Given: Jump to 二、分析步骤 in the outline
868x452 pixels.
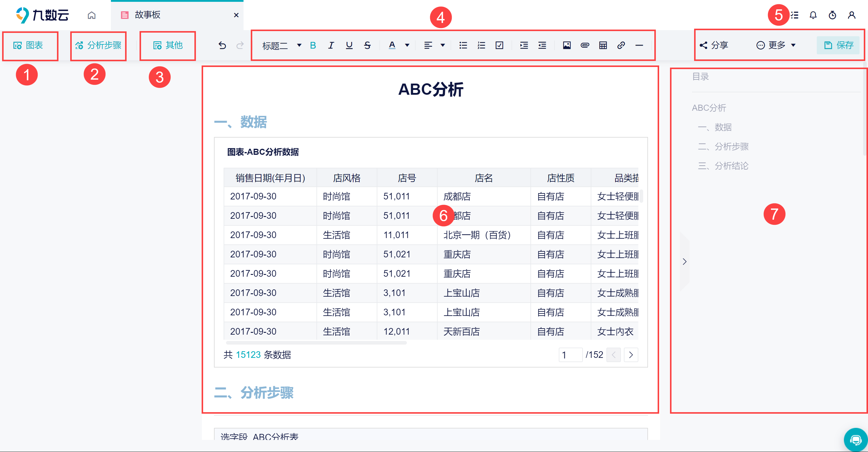Looking at the screenshot, I should pyautogui.click(x=723, y=147).
